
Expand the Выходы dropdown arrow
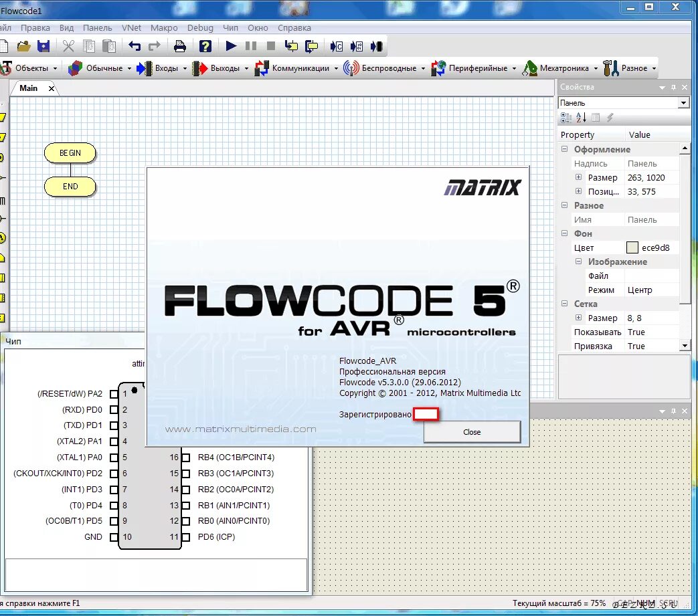(246, 68)
